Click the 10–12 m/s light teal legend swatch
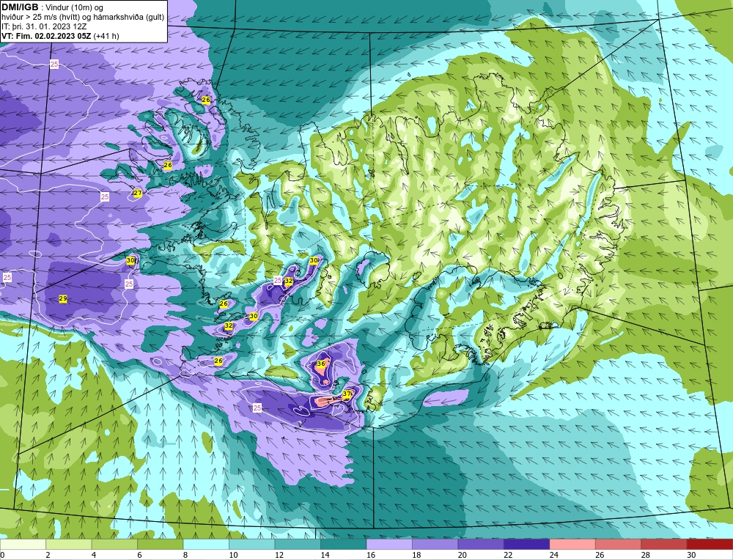Image resolution: width=733 pixels, height=560 pixels. point(252,545)
